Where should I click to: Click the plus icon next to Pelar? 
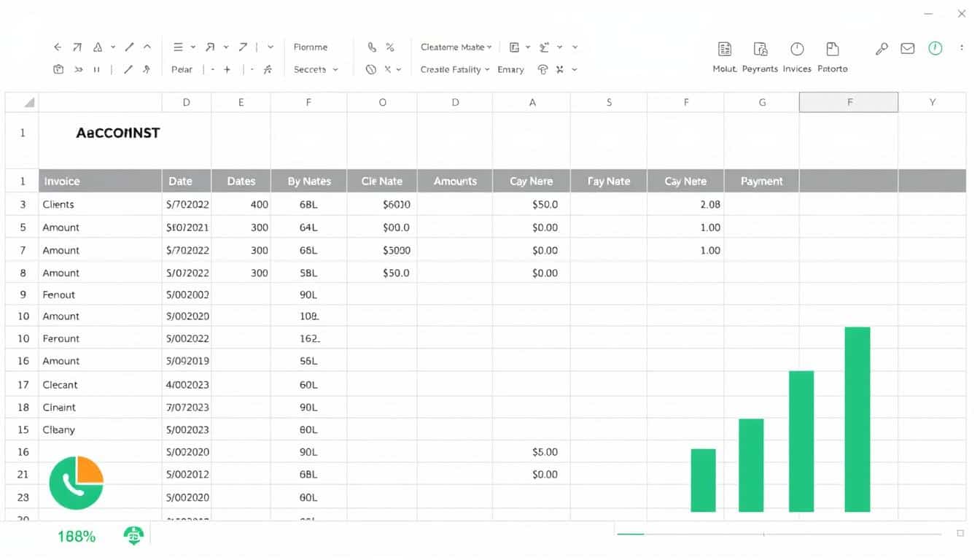pos(227,69)
